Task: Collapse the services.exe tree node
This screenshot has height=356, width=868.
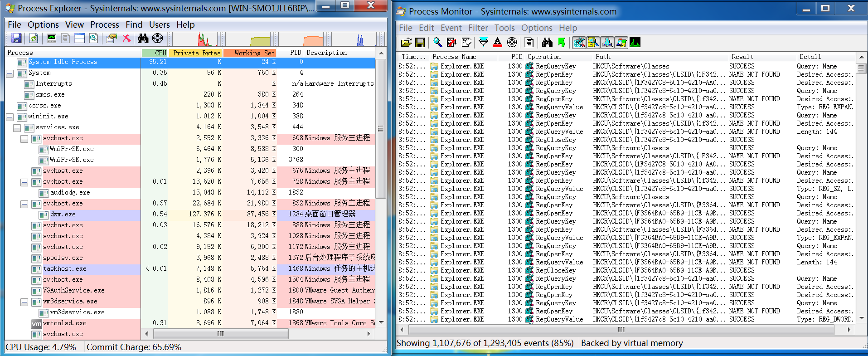Action: (17, 128)
